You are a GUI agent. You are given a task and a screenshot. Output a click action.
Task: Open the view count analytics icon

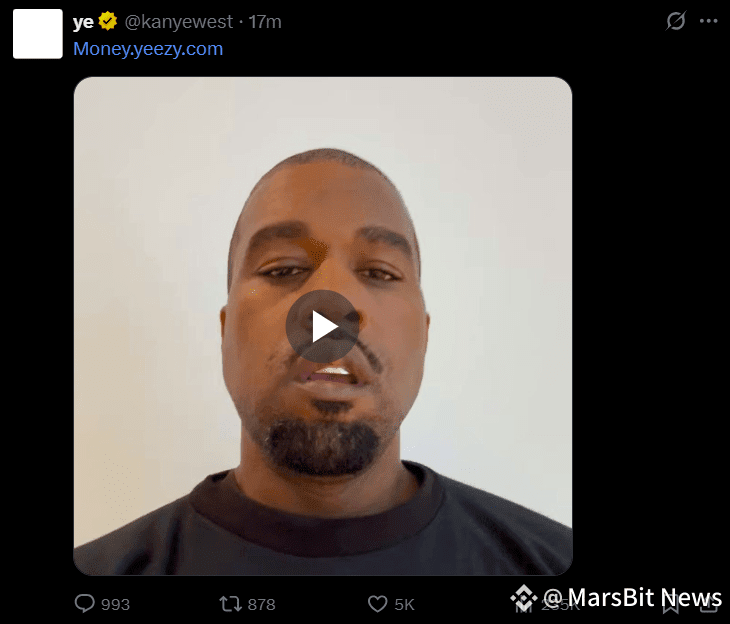pyautogui.click(x=523, y=605)
